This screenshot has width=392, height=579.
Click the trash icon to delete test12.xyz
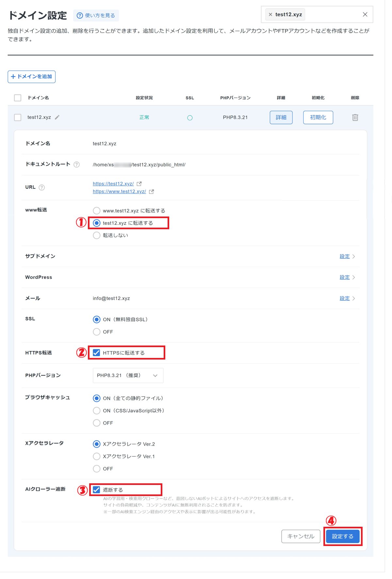tap(355, 118)
